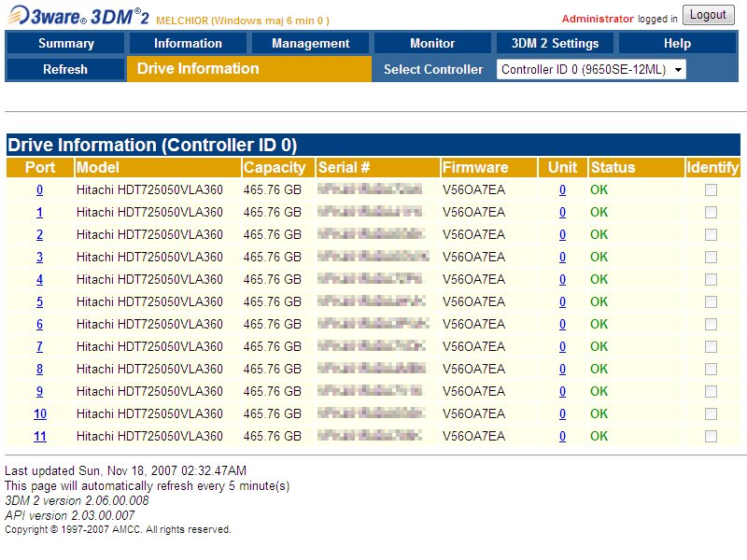Click the 'Last updated Sun, Nov 18, 2007' line

[x=126, y=471]
